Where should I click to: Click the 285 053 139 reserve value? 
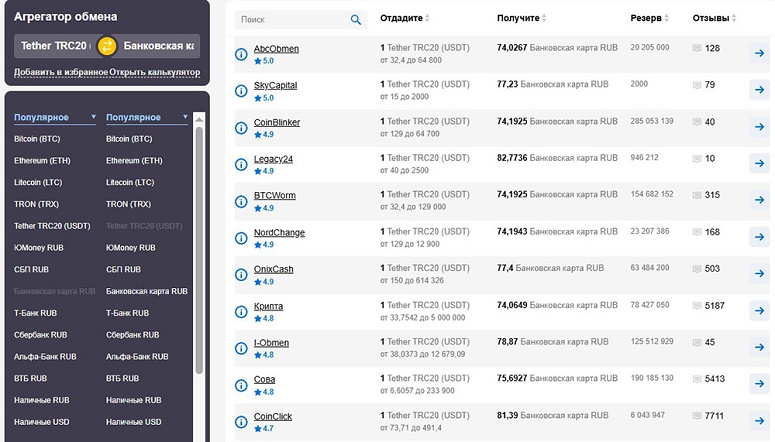point(652,121)
